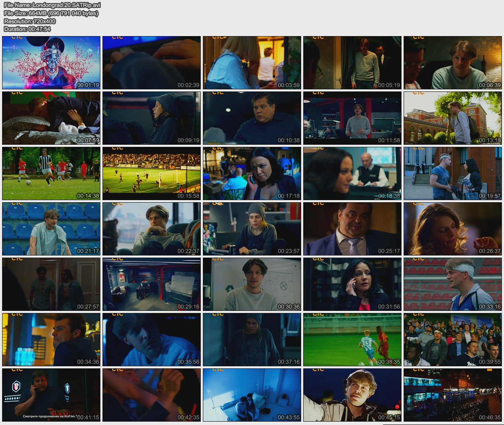Select the thumbnail stamped 00:23:57
Viewport: 504px width, 425px height.
(252, 229)
